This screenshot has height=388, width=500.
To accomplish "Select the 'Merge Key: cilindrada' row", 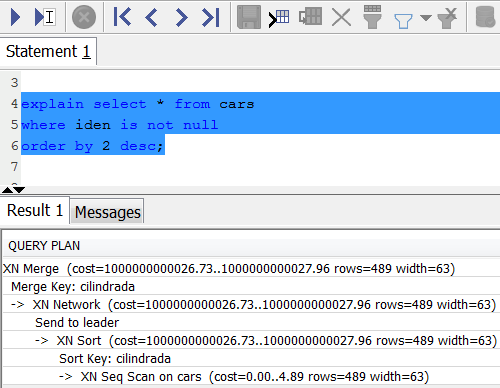I will (x=251, y=286).
